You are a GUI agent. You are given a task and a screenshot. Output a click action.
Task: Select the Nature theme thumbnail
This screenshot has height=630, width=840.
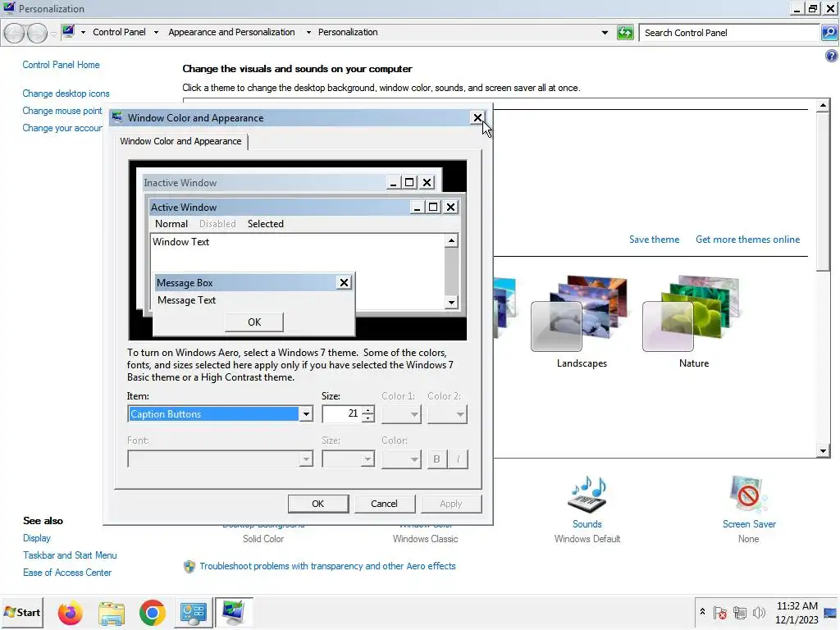[x=692, y=313]
